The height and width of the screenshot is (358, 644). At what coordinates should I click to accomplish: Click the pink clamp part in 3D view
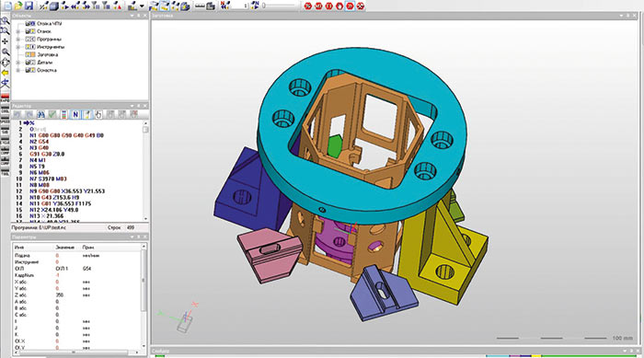point(271,257)
